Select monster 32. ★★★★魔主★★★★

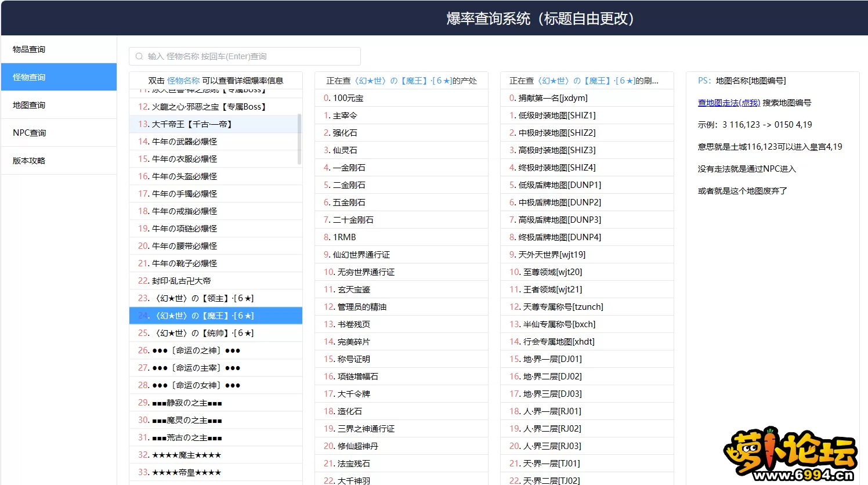216,455
